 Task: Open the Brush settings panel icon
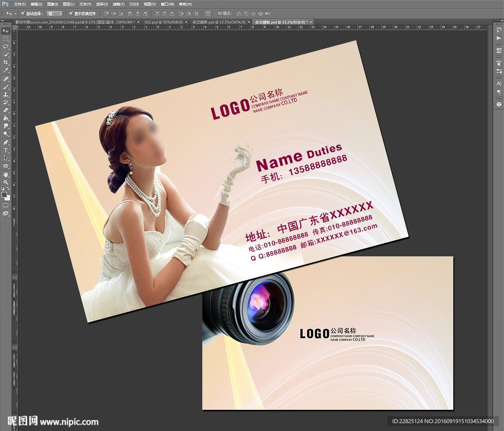[x=499, y=71]
